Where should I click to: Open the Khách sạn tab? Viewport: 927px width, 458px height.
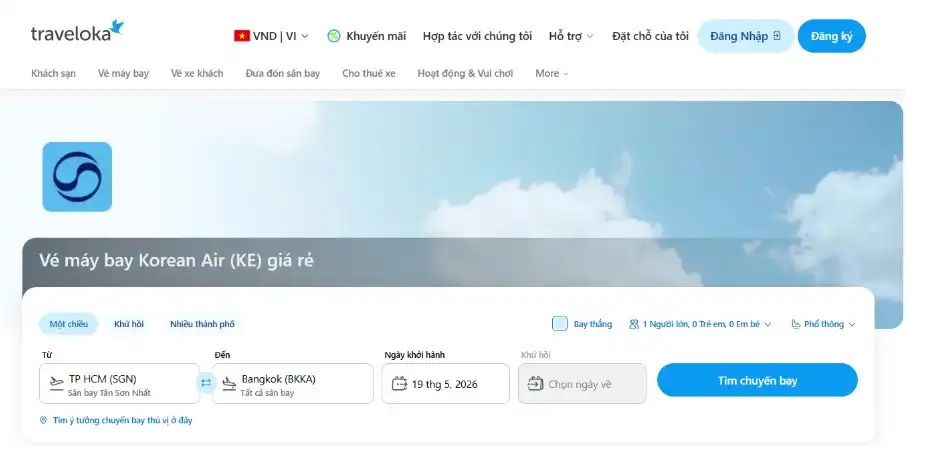coord(53,73)
